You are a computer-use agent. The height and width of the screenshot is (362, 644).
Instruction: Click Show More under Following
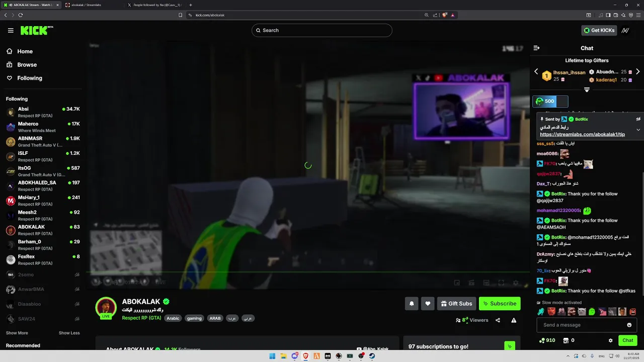[x=17, y=333]
